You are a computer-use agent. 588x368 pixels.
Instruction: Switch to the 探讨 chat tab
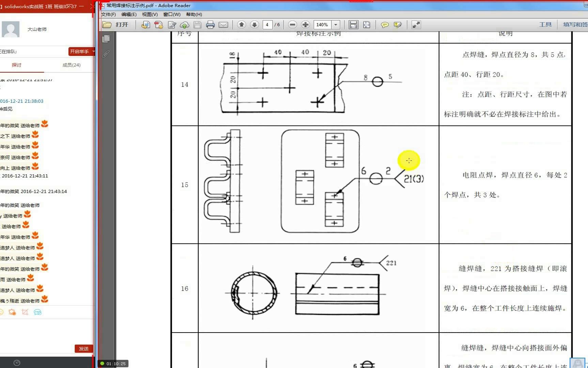(x=16, y=65)
